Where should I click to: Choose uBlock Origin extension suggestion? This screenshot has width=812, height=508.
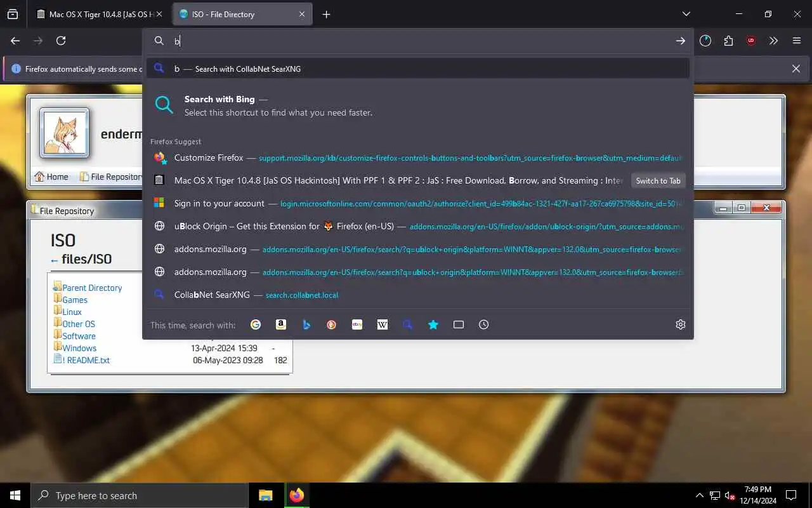418,226
